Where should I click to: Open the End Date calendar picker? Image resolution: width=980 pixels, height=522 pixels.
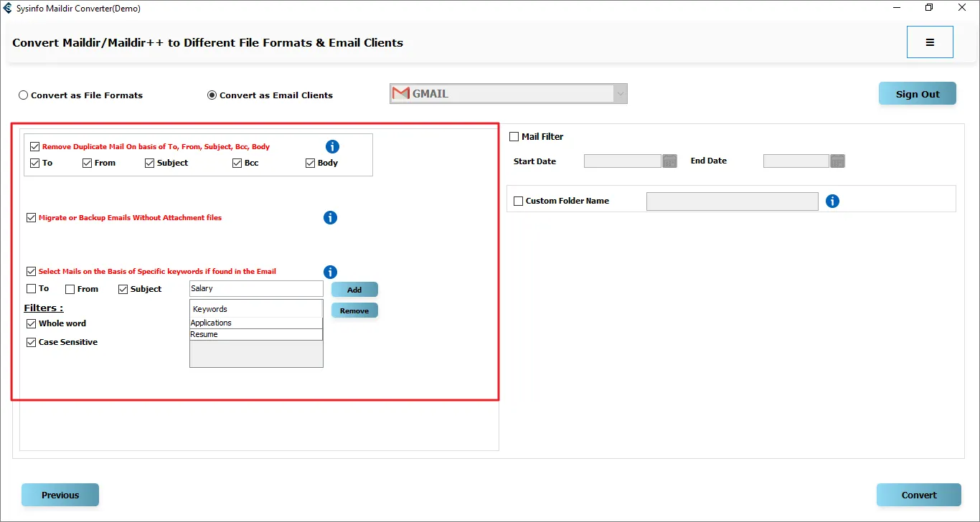[837, 161]
